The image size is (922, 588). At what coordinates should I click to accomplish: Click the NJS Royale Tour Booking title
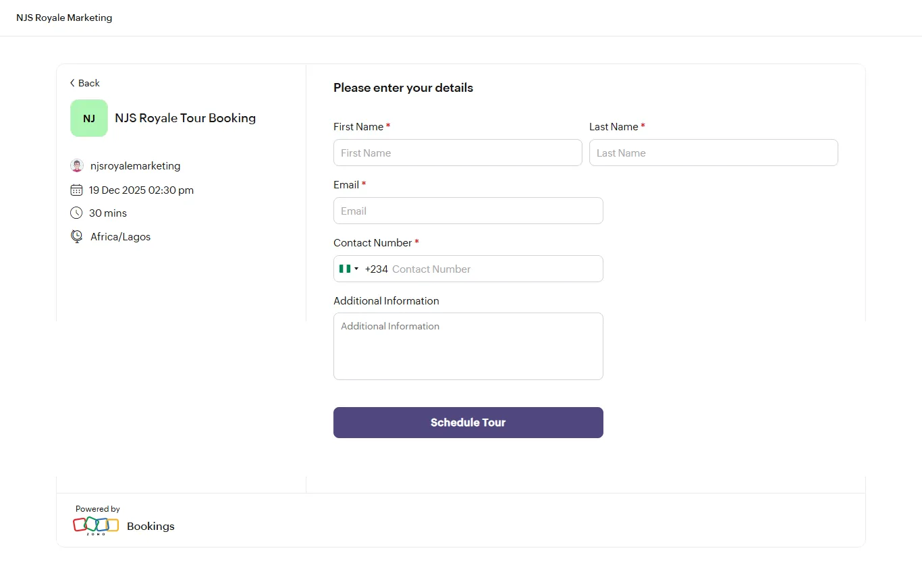186,118
